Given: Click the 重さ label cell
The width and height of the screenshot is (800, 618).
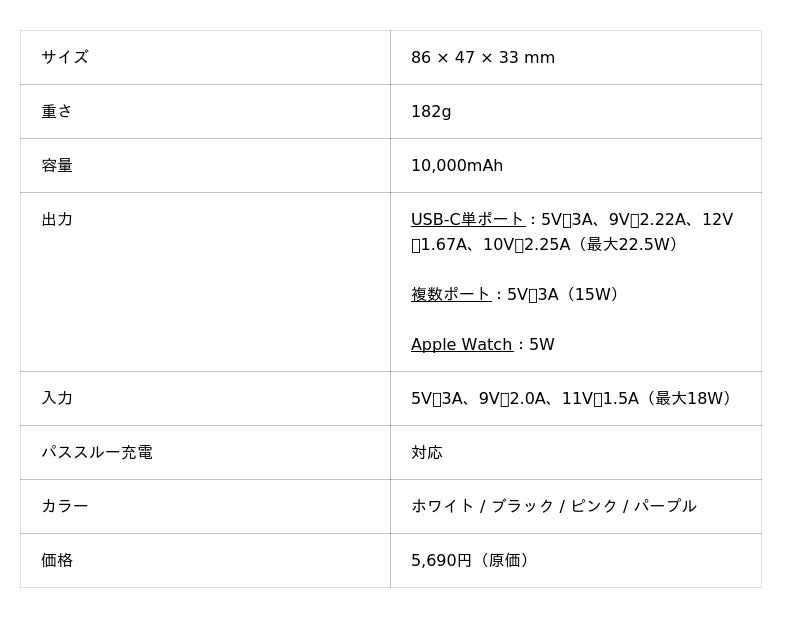Looking at the screenshot, I should pyautogui.click(x=57, y=112).
